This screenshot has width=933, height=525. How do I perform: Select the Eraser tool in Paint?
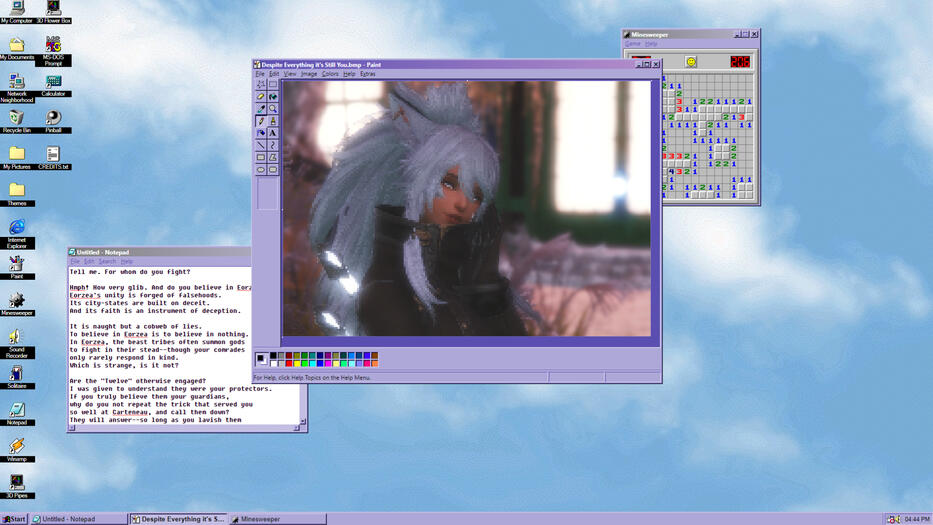tap(261, 97)
